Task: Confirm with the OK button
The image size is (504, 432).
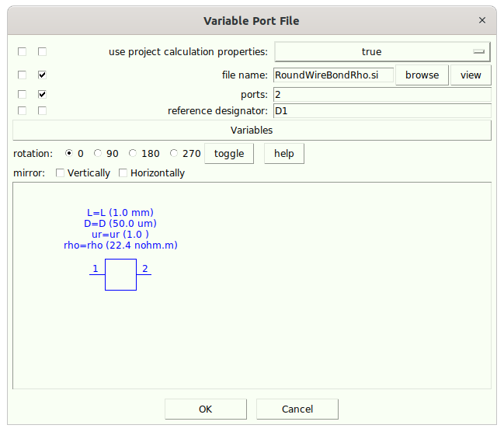Action: 206,409
